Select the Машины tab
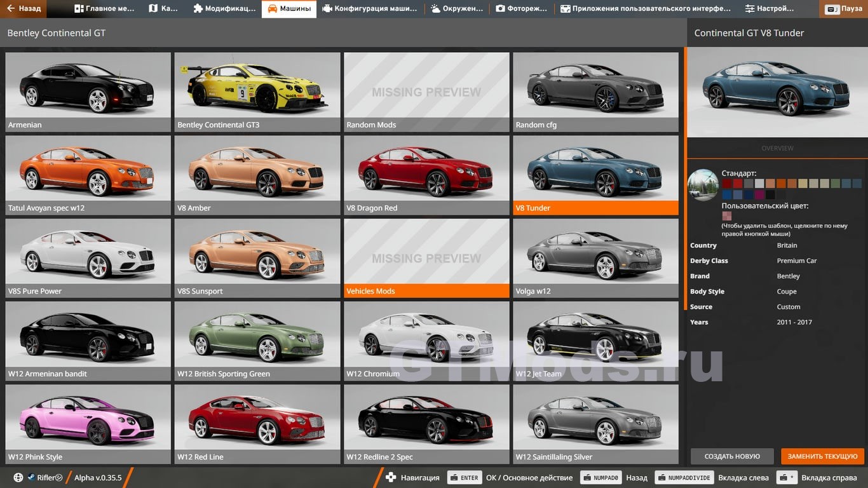868x488 pixels. click(x=288, y=9)
